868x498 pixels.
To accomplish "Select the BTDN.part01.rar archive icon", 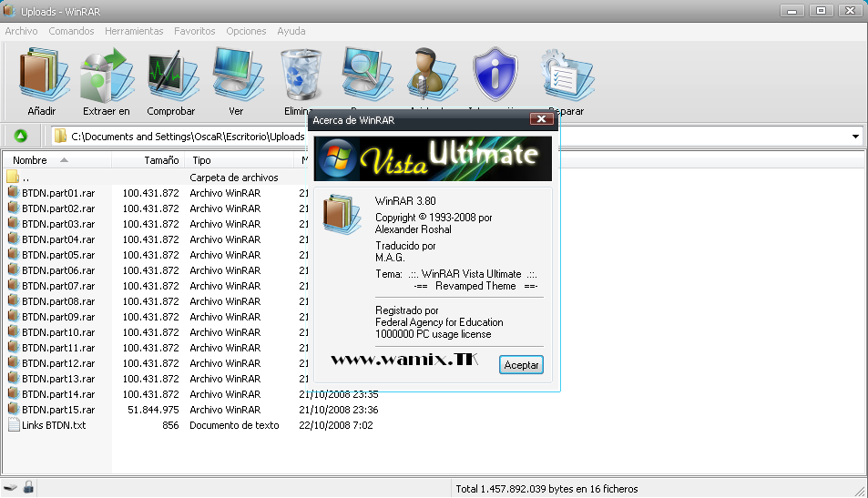I will tap(14, 193).
